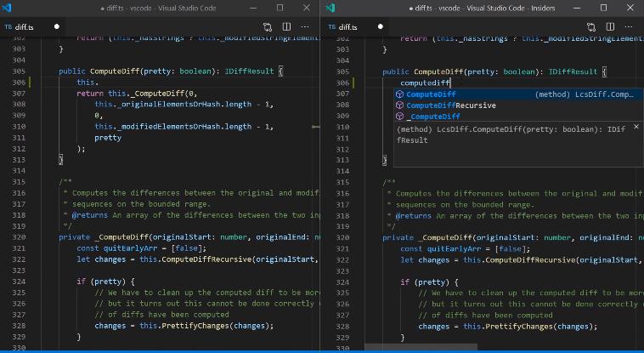
Task: Split the editor in the Insiders window
Action: pos(611,27)
